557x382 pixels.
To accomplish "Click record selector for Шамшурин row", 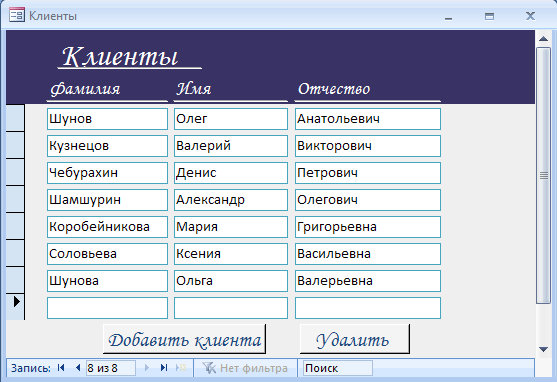I will [15, 199].
